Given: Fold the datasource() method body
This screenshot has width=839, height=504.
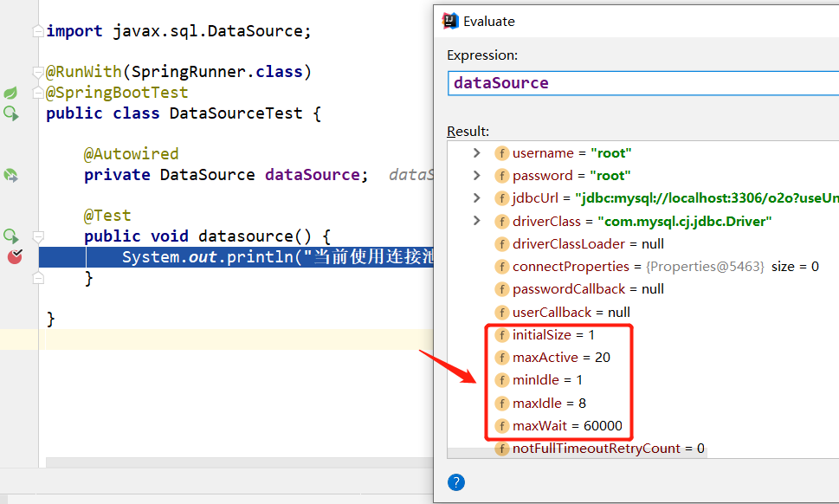Looking at the screenshot, I should [x=38, y=236].
